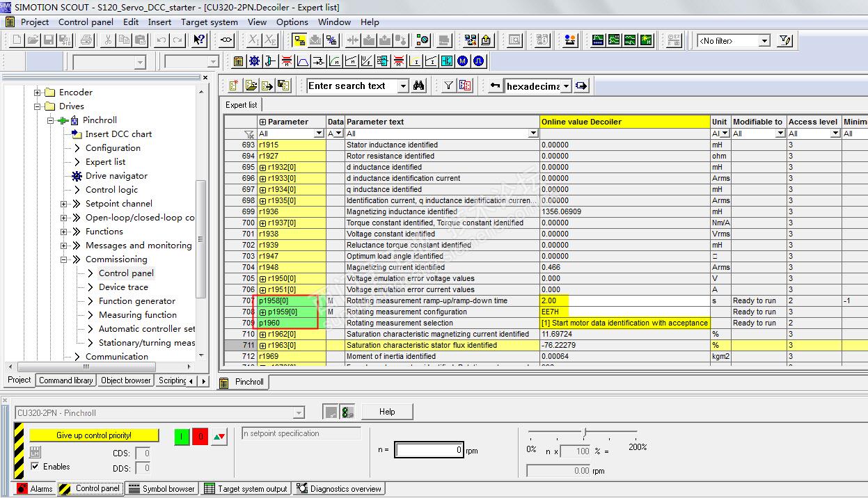The image size is (868, 498).
Task: Select Drive navigator in project tree
Action: point(116,176)
